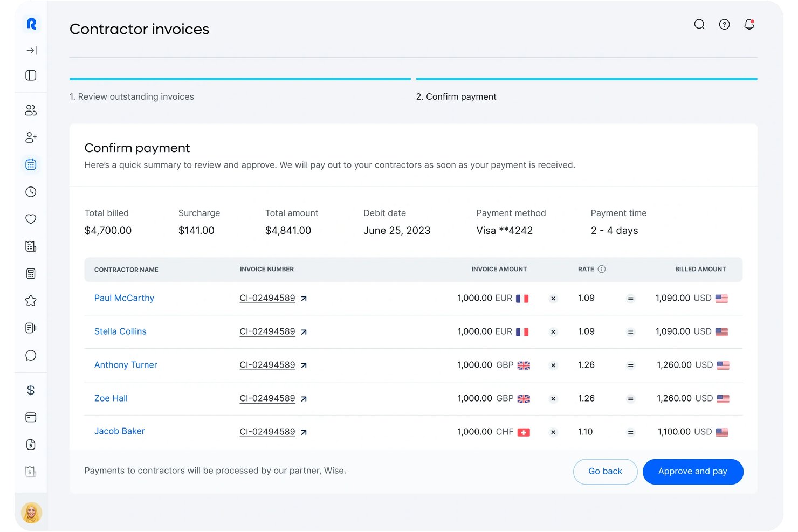This screenshot has width=798, height=532.
Task: Open Zoe Hall contractor link
Action: click(x=111, y=398)
